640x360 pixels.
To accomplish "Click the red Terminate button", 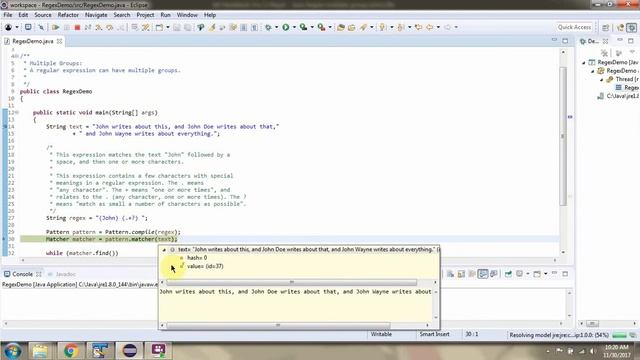I will pyautogui.click(x=77, y=27).
